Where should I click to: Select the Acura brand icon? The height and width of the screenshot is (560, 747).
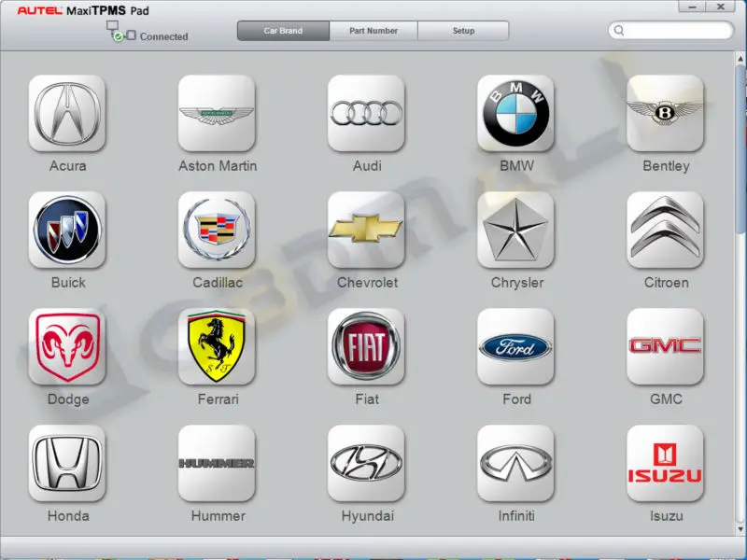(x=66, y=113)
